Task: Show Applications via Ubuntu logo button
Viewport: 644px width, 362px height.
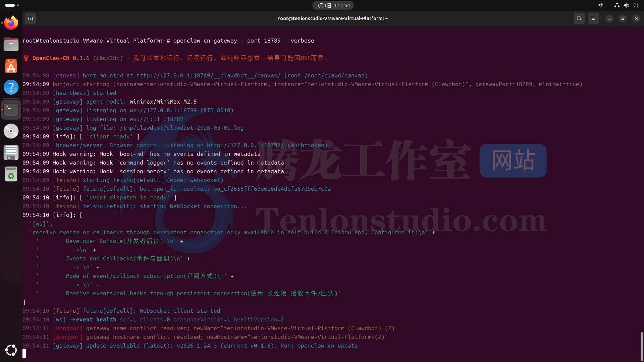Action: [x=11, y=350]
